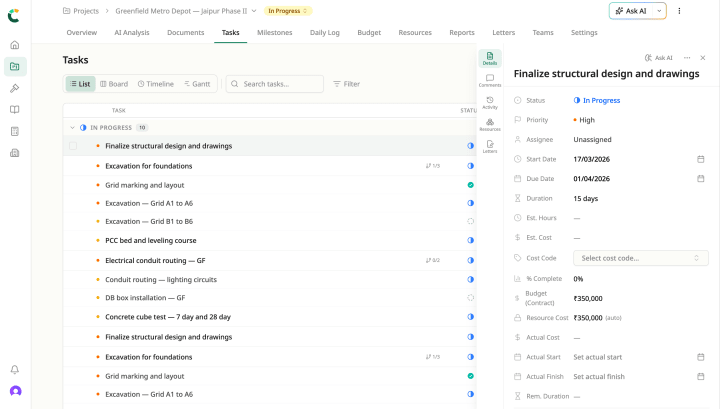
Task: Go to the Daily Log tab
Action: pyautogui.click(x=325, y=33)
